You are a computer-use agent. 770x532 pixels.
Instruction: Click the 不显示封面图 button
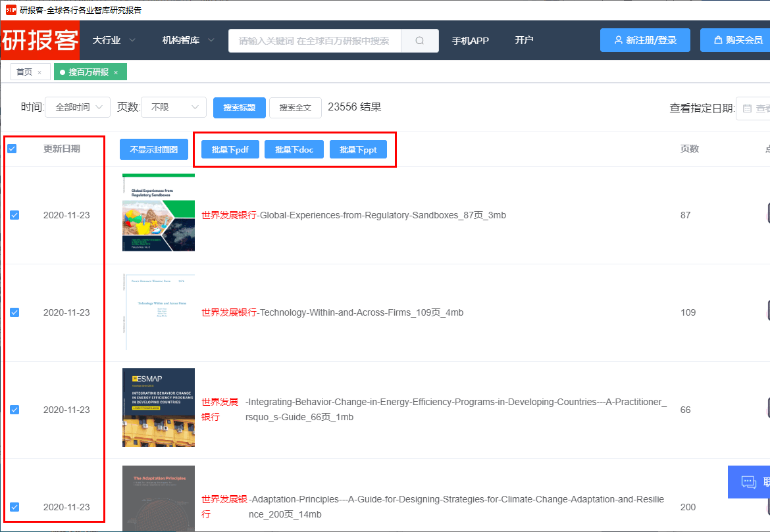(x=154, y=149)
